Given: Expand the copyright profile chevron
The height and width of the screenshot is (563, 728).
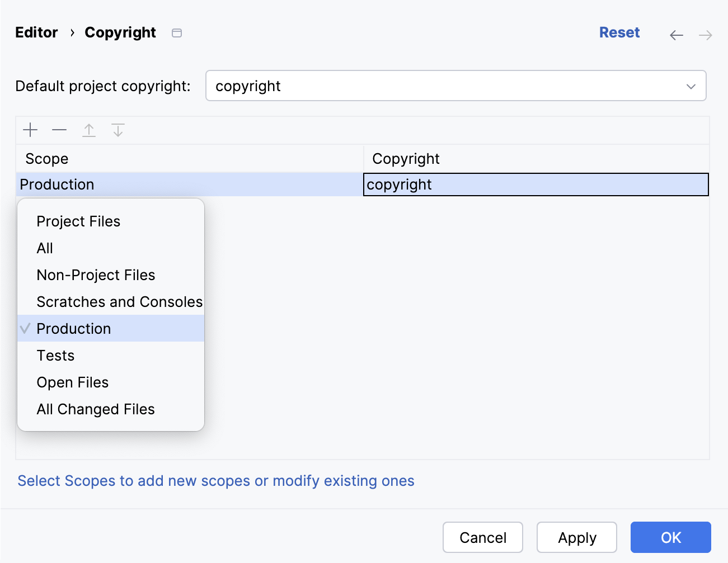Looking at the screenshot, I should tap(691, 86).
